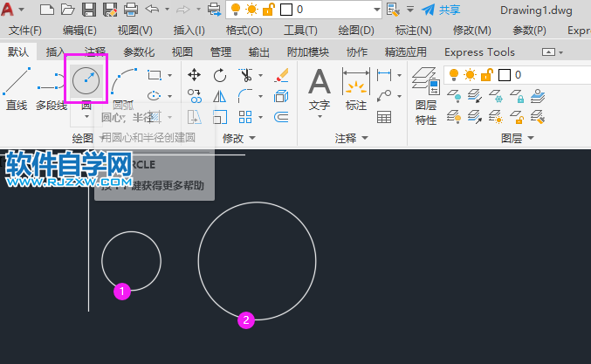Expand the Array tool dropdown arrow

click(260, 118)
